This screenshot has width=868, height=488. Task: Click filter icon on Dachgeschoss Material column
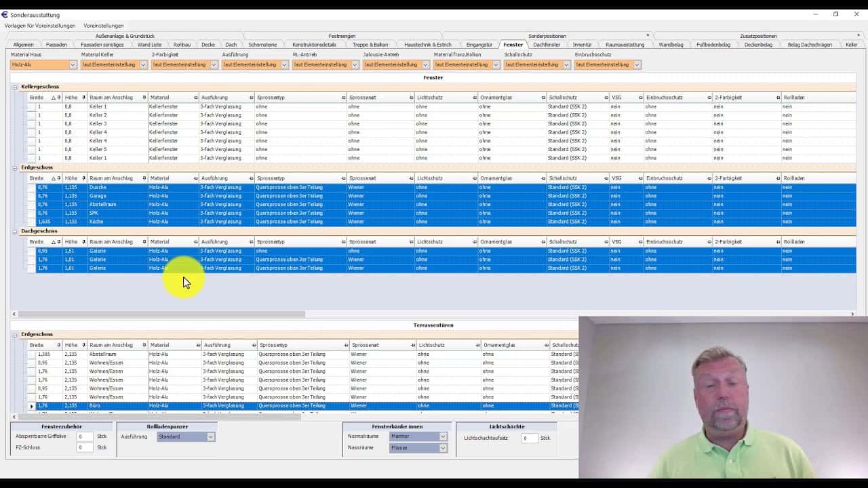[x=196, y=242]
